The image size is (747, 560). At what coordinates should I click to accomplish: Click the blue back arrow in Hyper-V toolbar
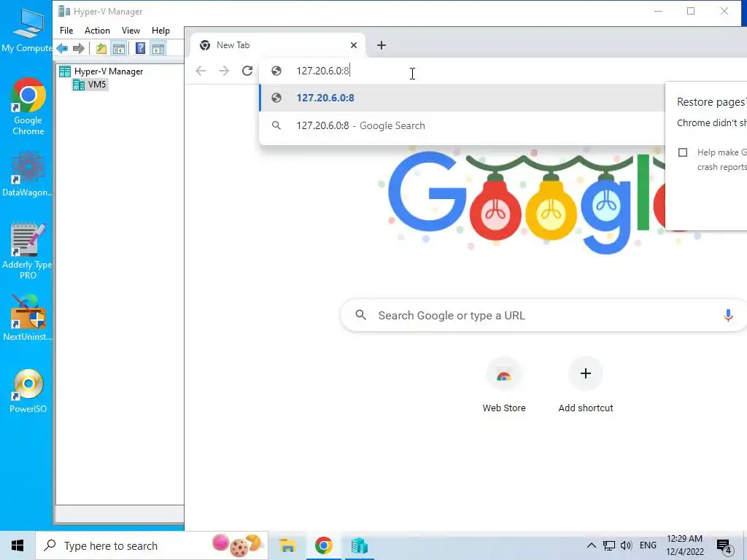tap(62, 48)
